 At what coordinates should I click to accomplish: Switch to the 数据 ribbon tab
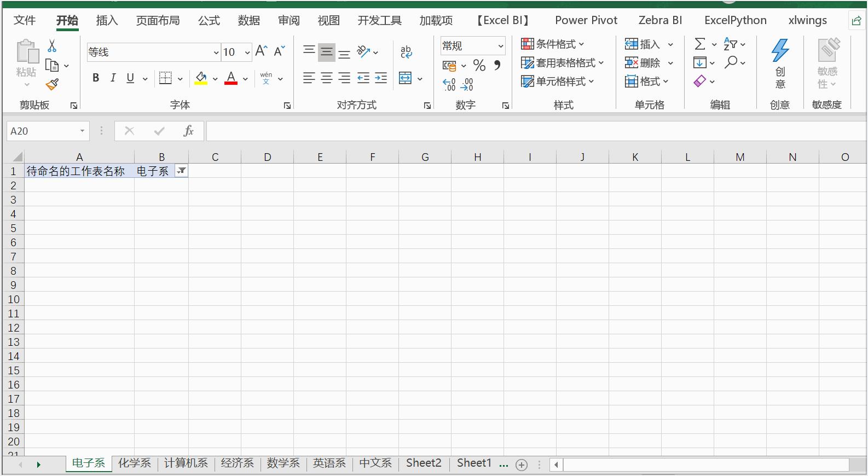click(248, 21)
